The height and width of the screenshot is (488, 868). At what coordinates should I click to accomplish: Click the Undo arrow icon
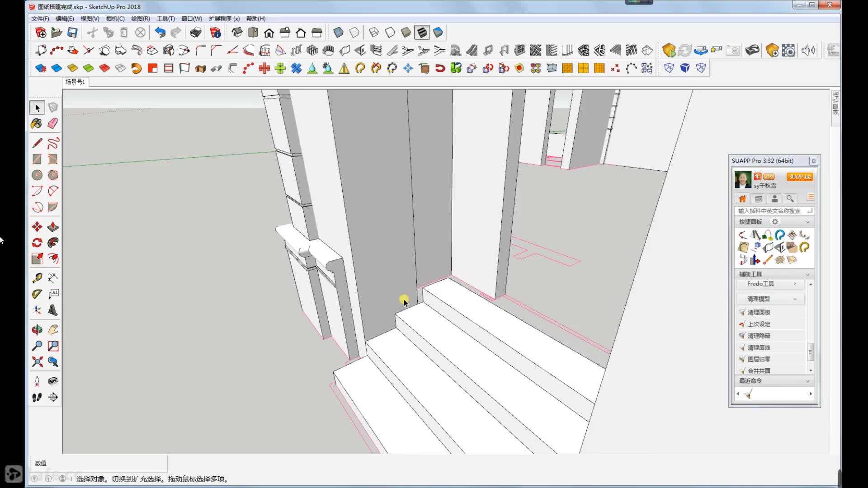pos(160,33)
